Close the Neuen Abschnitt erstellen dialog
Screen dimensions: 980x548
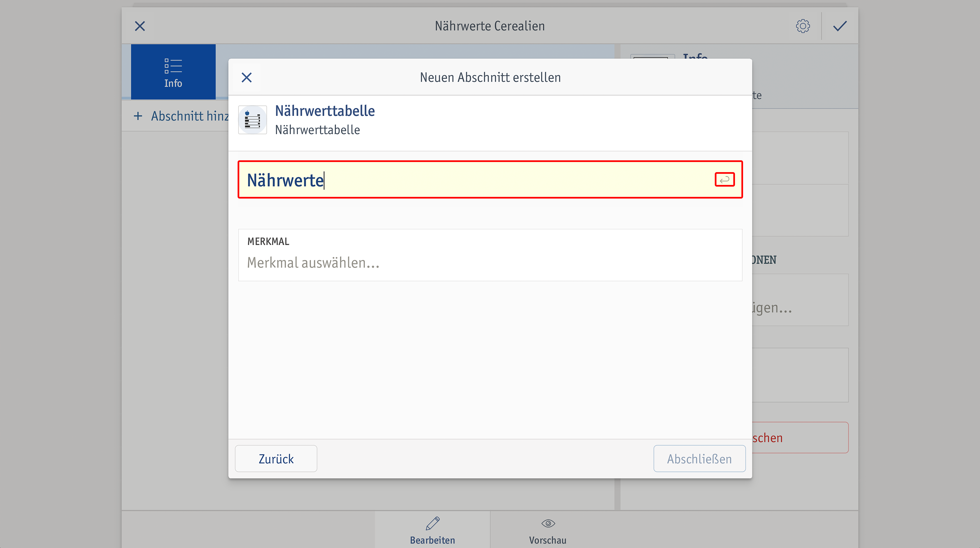click(246, 78)
